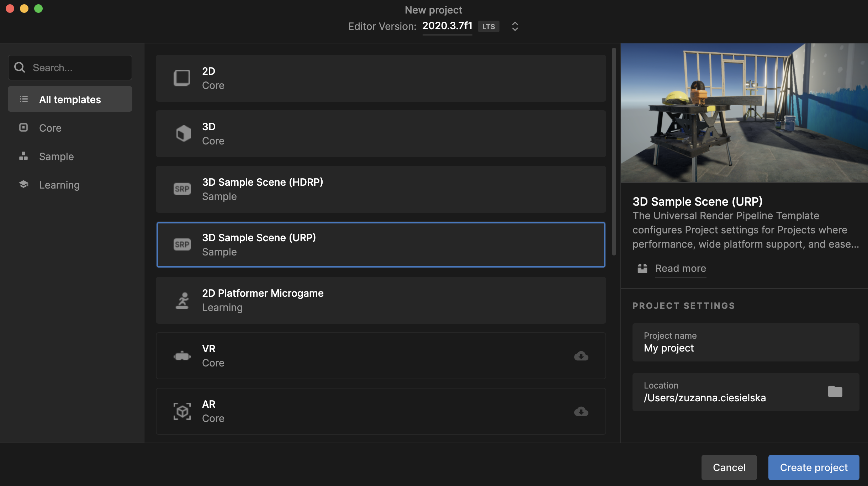Click the template list scrollbar

pos(614,152)
